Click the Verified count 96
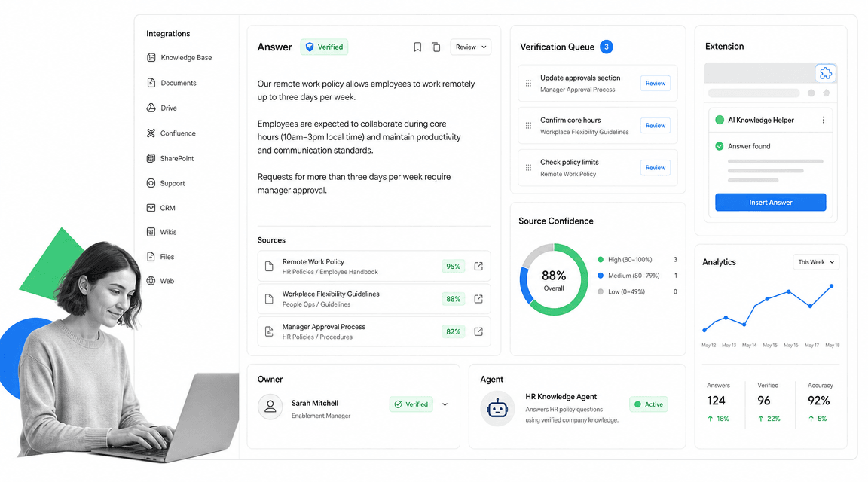 [x=764, y=401]
